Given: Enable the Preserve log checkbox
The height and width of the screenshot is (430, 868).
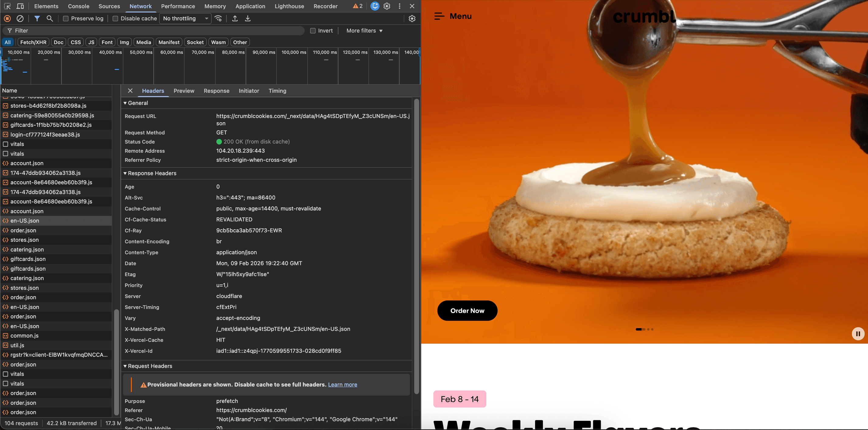Looking at the screenshot, I should pos(66,19).
